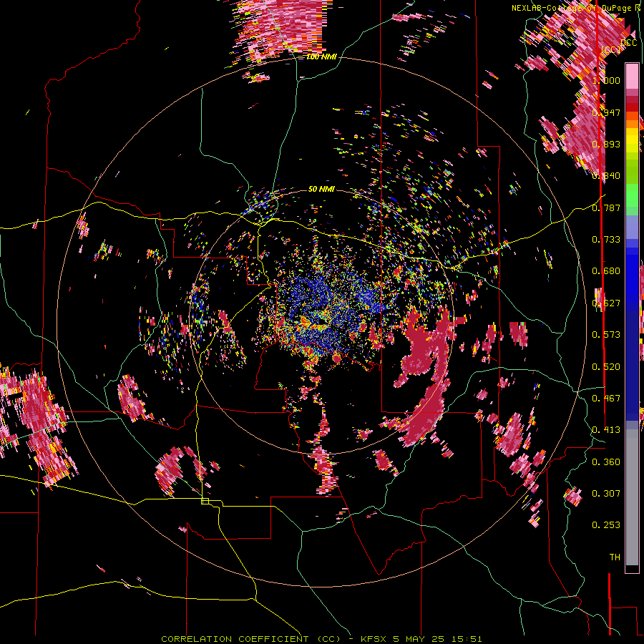
Task: Click the 0.520 legend value
Action: coord(606,367)
